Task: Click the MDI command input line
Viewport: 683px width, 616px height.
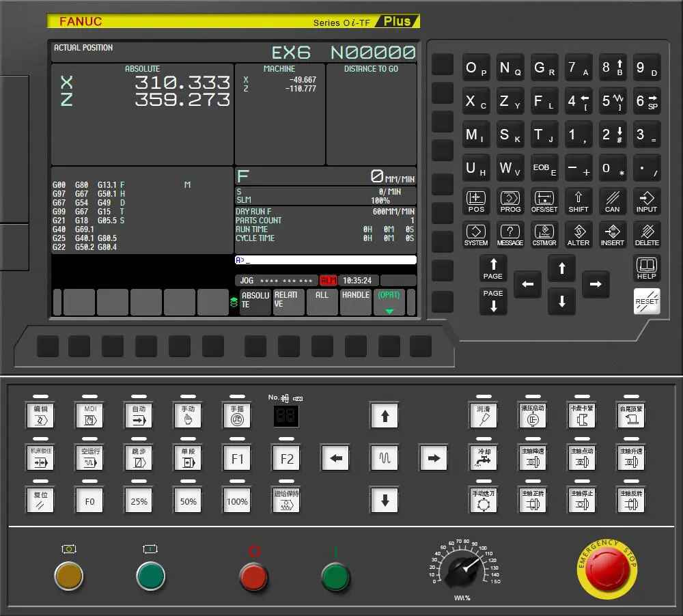Action: point(326,260)
